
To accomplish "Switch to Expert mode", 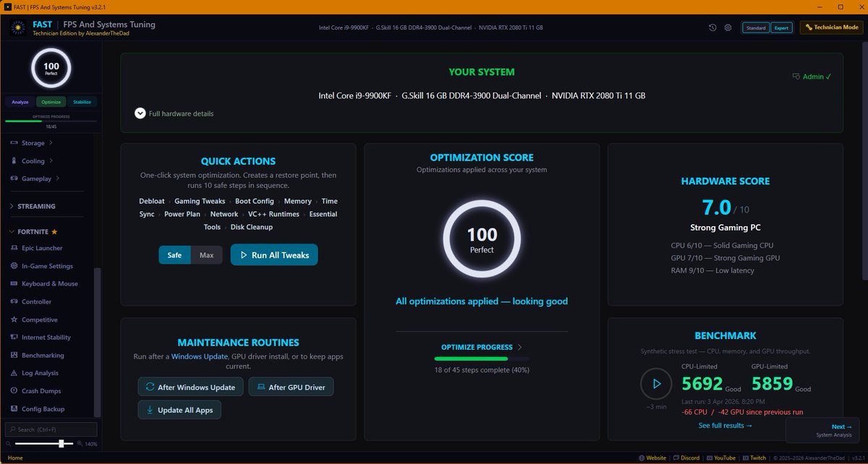I will pos(781,27).
